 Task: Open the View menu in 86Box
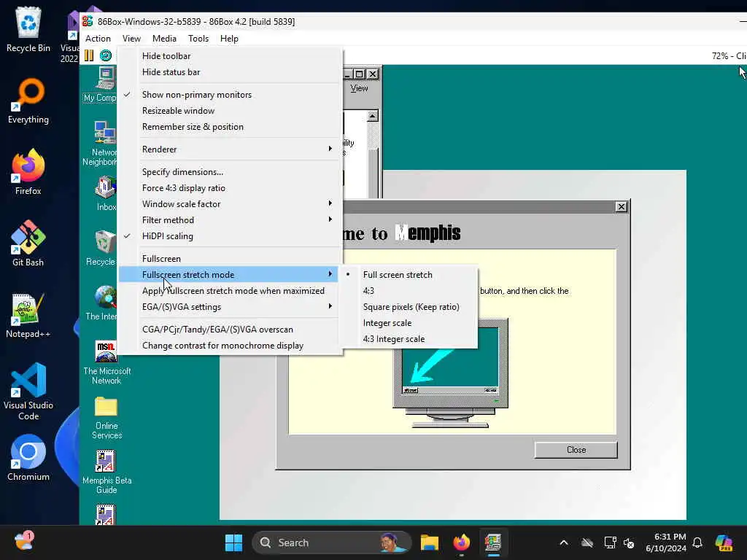click(131, 39)
